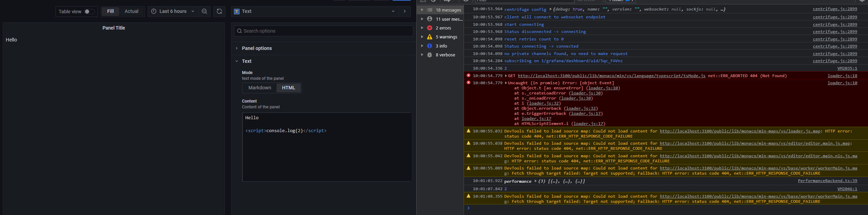This screenshot has height=215, width=868.
Task: Expand the 8 verbose group arrow
Action: [x=422, y=55]
